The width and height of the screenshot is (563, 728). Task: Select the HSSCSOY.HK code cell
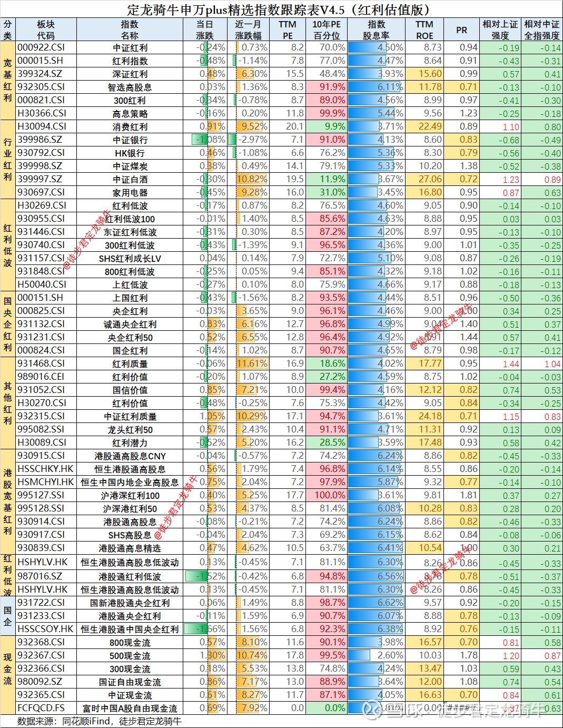(46, 629)
